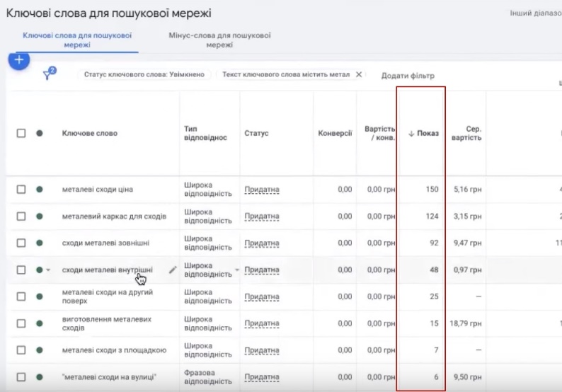
Task: Click pencil edit icon for 'сходи металеві внутрішні'
Action: pyautogui.click(x=173, y=270)
